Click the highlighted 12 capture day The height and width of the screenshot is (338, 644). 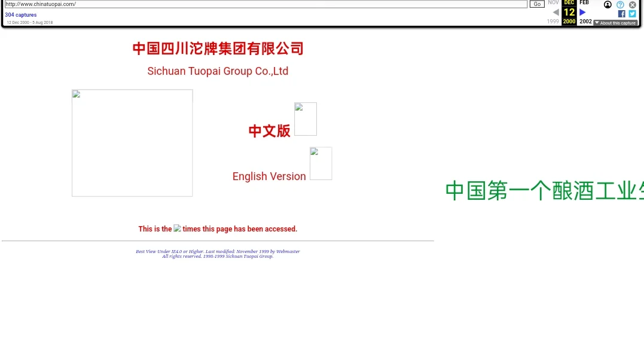tap(569, 13)
